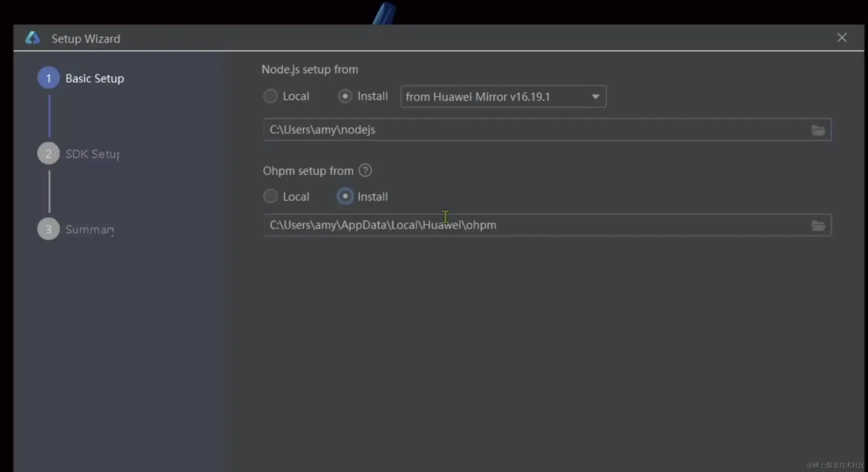Select Local option for Node.js setup

[271, 96]
